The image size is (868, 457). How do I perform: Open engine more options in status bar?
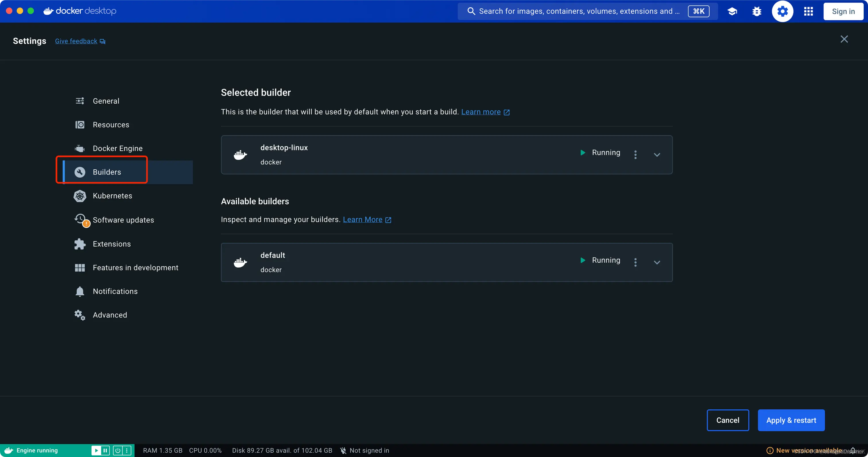click(127, 450)
